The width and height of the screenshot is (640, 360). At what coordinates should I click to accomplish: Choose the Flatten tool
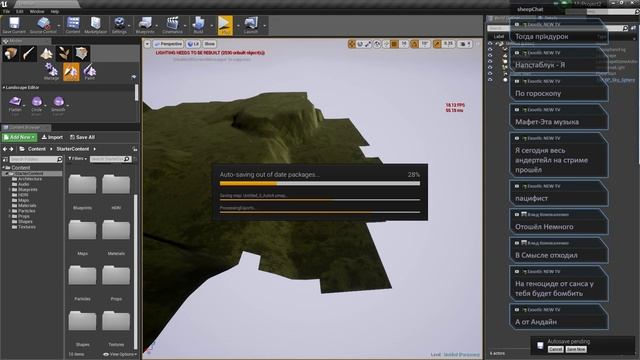[15, 105]
